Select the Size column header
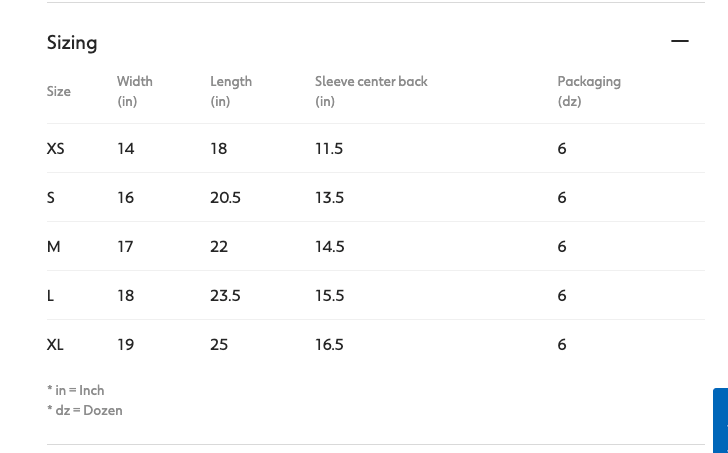 pyautogui.click(x=59, y=91)
